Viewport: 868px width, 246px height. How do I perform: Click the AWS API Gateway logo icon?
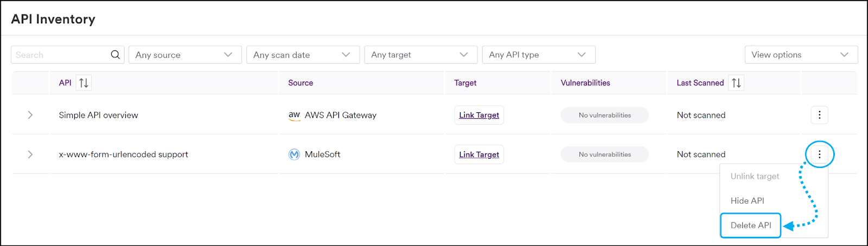click(x=294, y=115)
